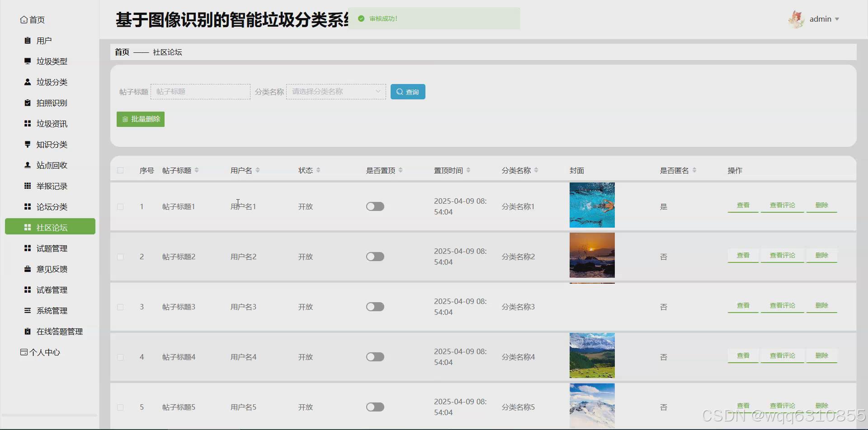Click 查看评论 for 帖子标题2
Viewport: 868px width, 430px height.
(783, 256)
